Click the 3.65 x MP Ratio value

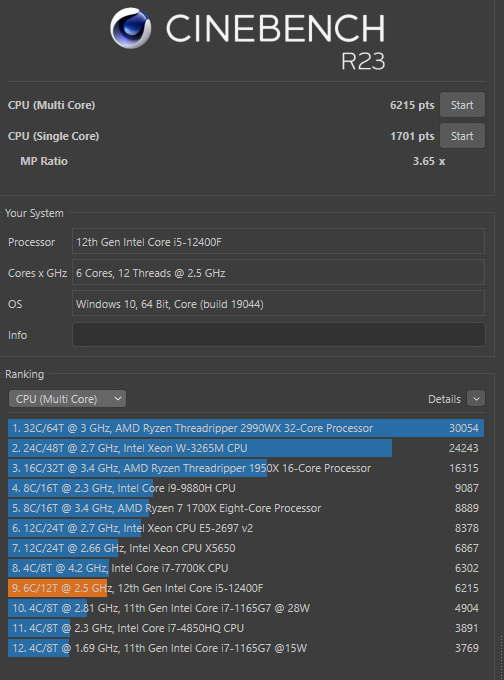pyautogui.click(x=429, y=161)
